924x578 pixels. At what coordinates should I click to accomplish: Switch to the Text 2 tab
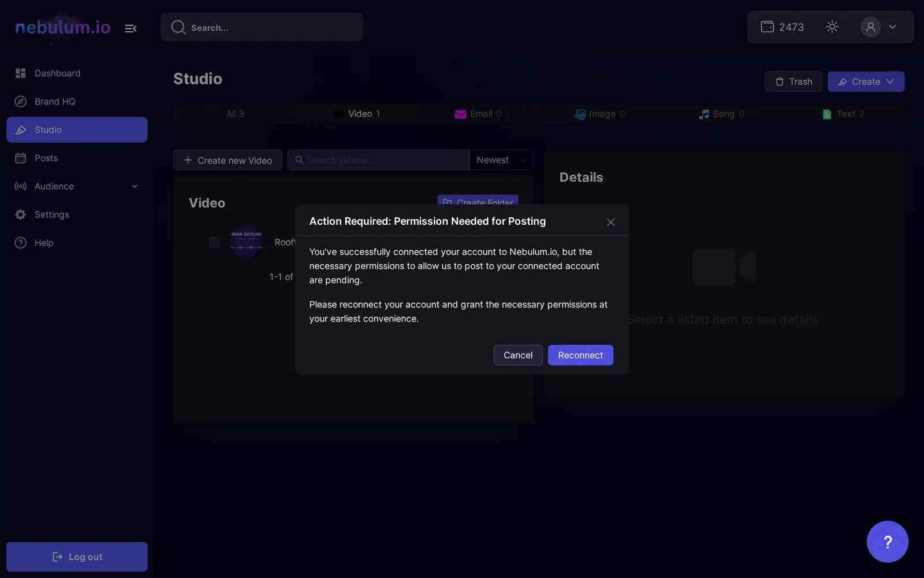(x=844, y=114)
